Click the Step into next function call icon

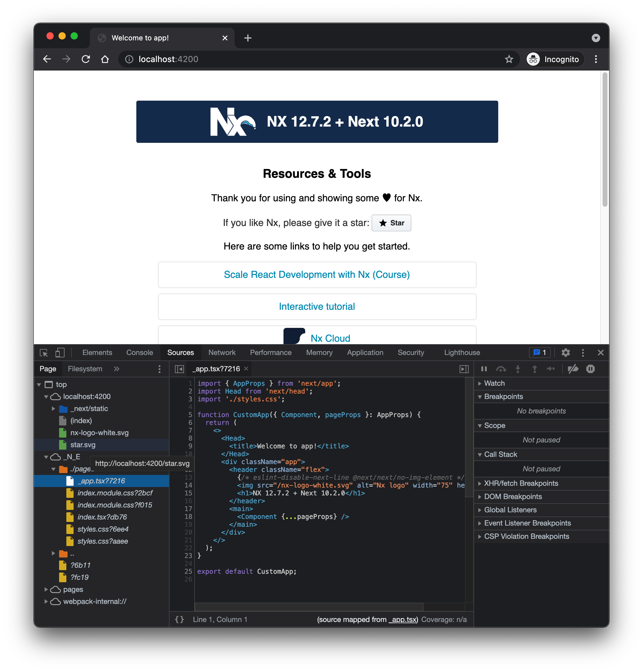518,369
